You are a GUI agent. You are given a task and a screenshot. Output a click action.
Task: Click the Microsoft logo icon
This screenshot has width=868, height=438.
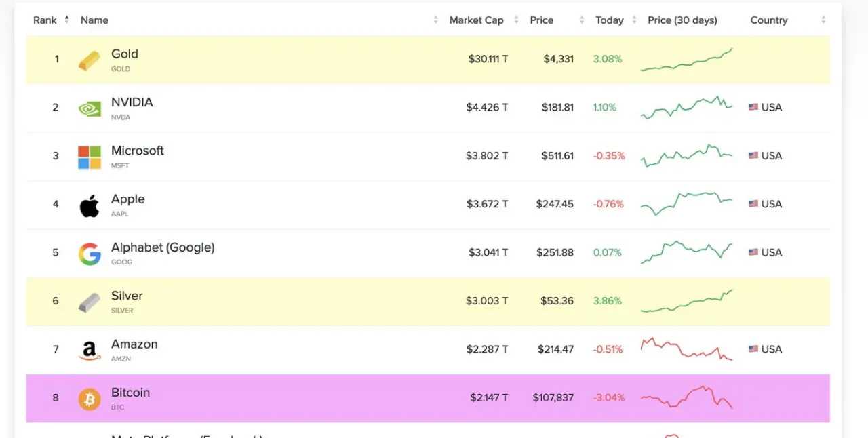(90, 157)
